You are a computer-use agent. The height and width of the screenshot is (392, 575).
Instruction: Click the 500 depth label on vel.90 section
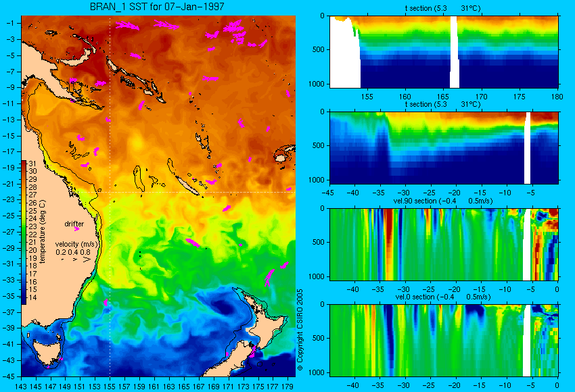point(319,242)
